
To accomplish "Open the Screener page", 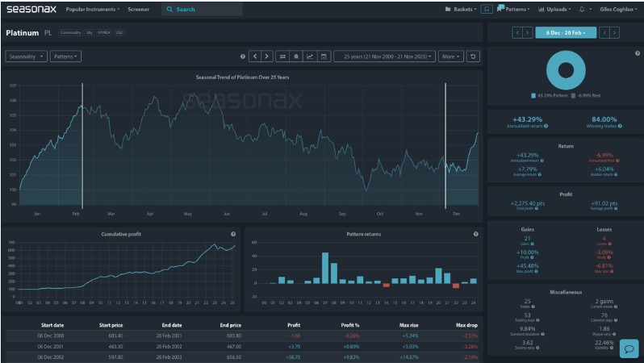I will (x=138, y=9).
